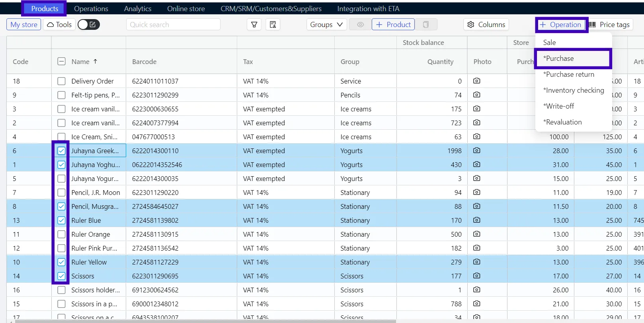Click inside the Quick search field

[173, 25]
